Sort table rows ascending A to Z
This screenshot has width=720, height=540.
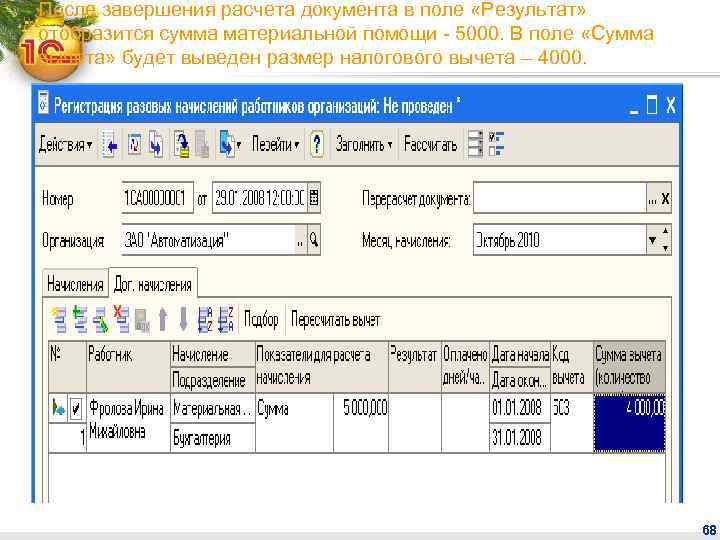[205, 320]
